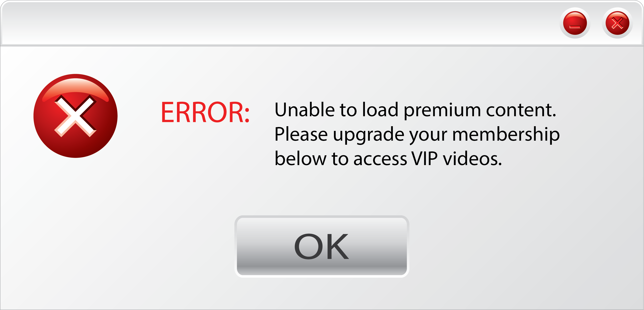Click the round minus icon in the title bar

(x=575, y=23)
